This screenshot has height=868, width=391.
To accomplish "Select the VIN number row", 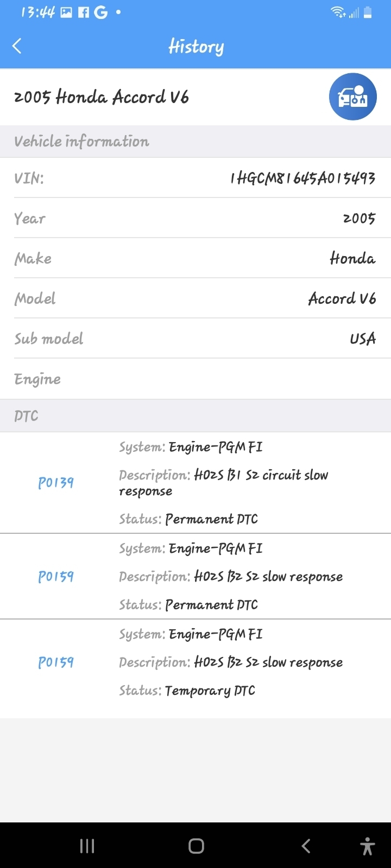I will click(195, 178).
